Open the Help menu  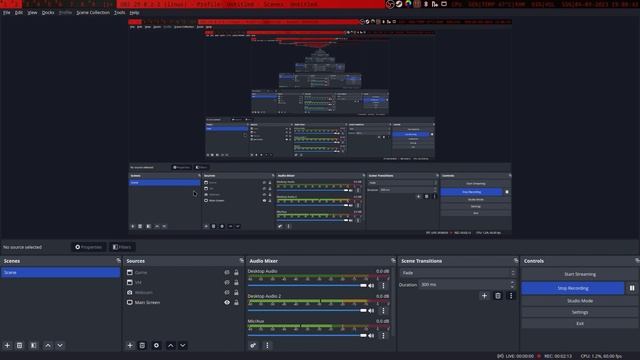tap(134, 13)
